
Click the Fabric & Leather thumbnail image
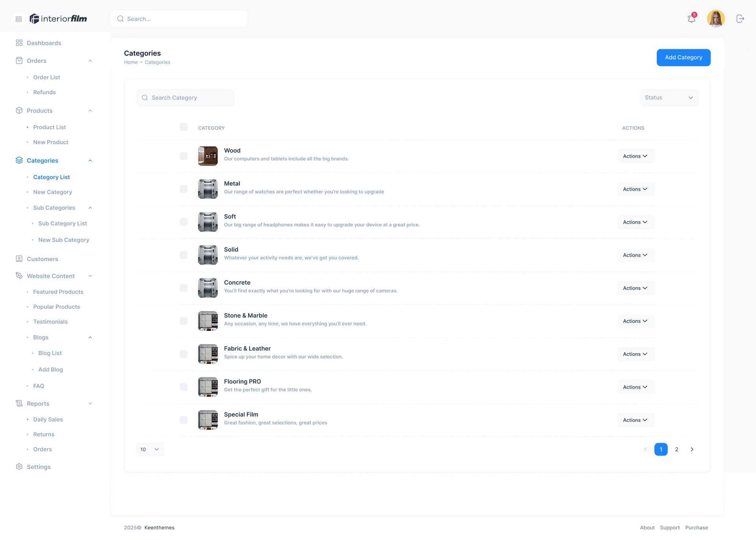(x=208, y=354)
